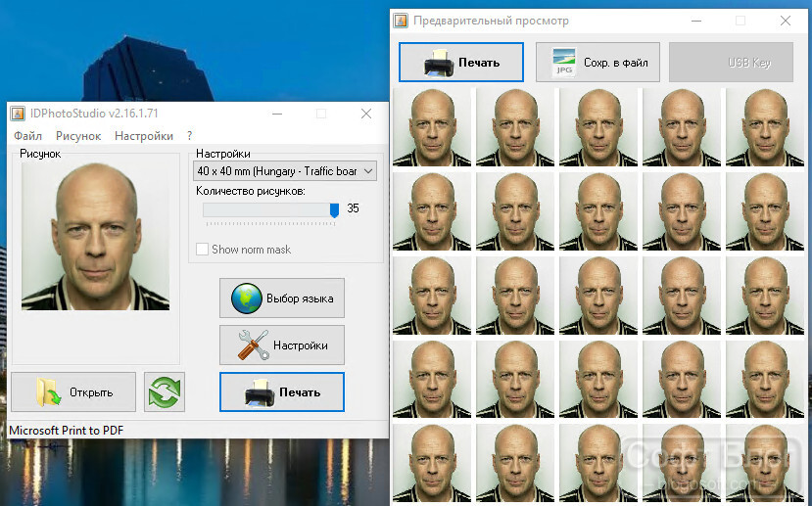Select the first photo thumbnail in preview
This screenshot has width=812, height=506.
[x=432, y=127]
